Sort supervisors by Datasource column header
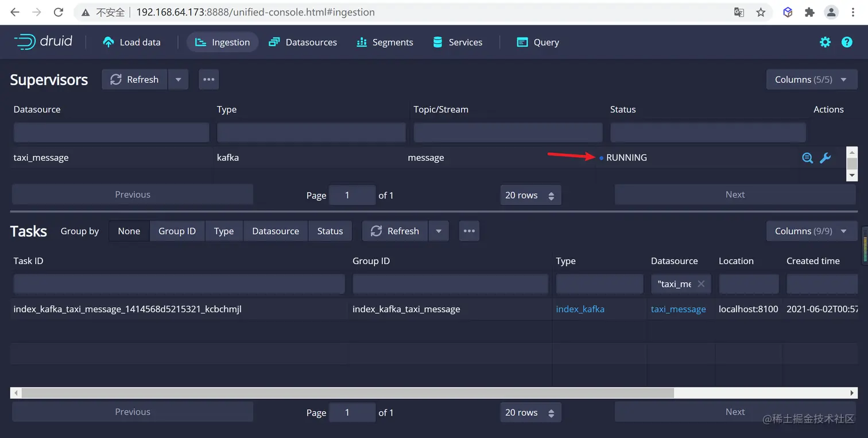Image resolution: width=868 pixels, height=438 pixels. [x=37, y=109]
